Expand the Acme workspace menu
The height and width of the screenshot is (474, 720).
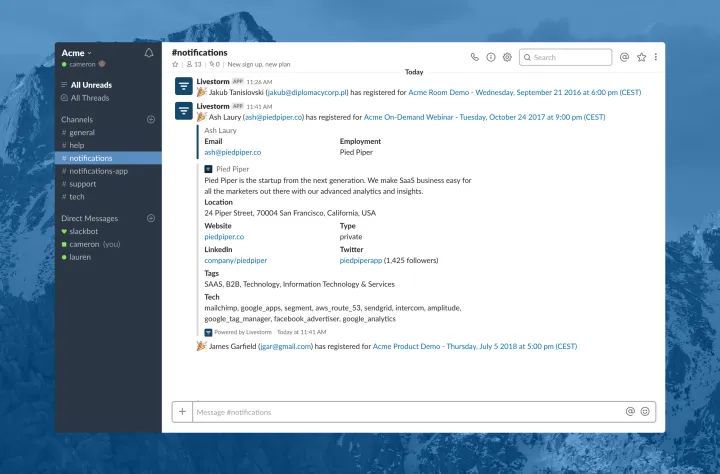coord(76,52)
